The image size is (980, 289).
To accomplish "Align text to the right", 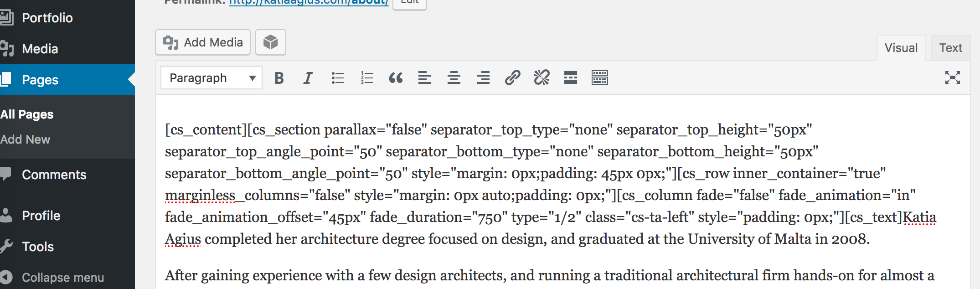I will 483,78.
